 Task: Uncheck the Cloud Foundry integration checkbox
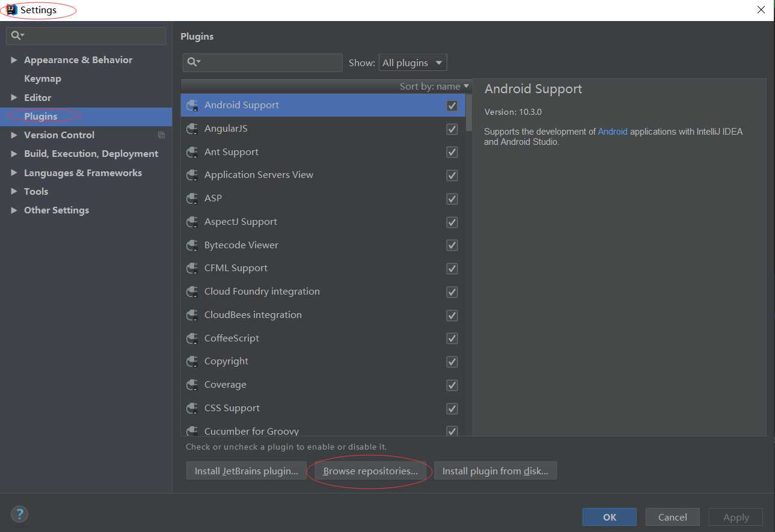[x=452, y=292]
